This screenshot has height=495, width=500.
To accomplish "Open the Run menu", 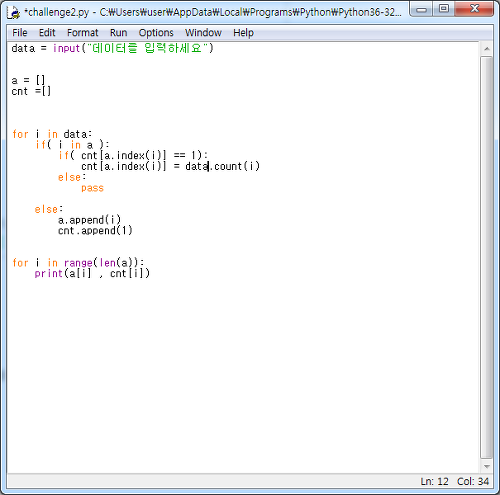I will [118, 33].
